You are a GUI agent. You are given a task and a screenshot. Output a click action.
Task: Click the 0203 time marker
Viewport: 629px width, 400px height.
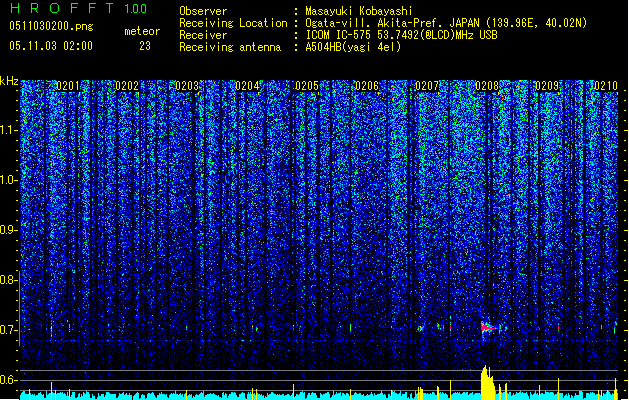pyautogui.click(x=187, y=86)
